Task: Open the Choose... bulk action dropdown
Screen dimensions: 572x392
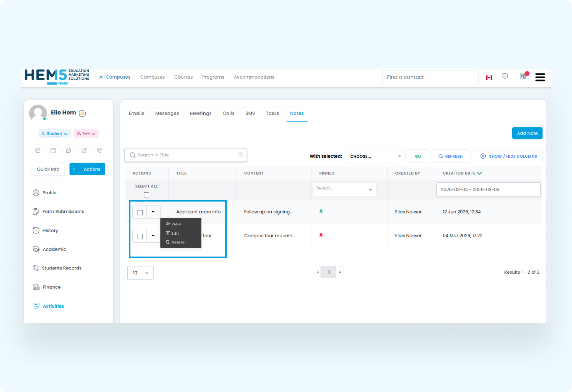Action: (375, 156)
